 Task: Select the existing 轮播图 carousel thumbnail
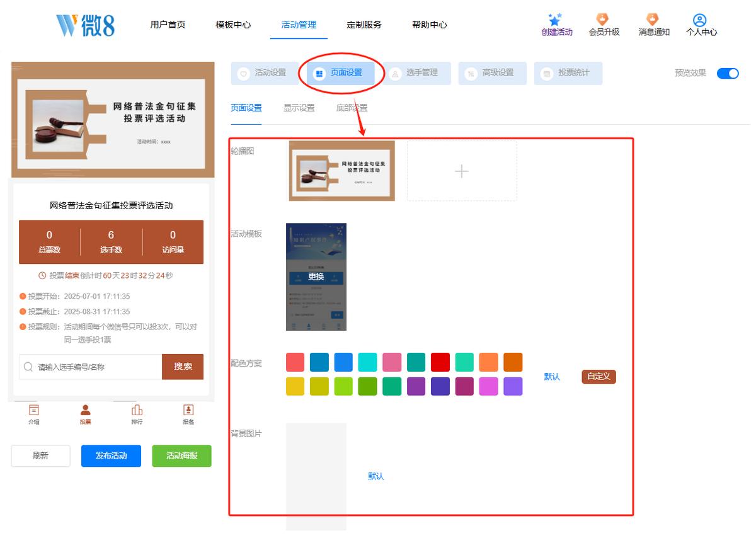pyautogui.click(x=342, y=171)
